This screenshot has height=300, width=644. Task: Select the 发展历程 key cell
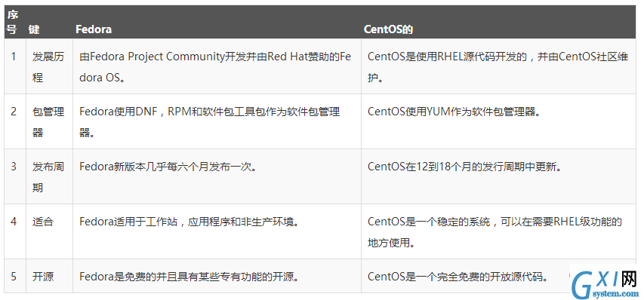click(x=49, y=66)
